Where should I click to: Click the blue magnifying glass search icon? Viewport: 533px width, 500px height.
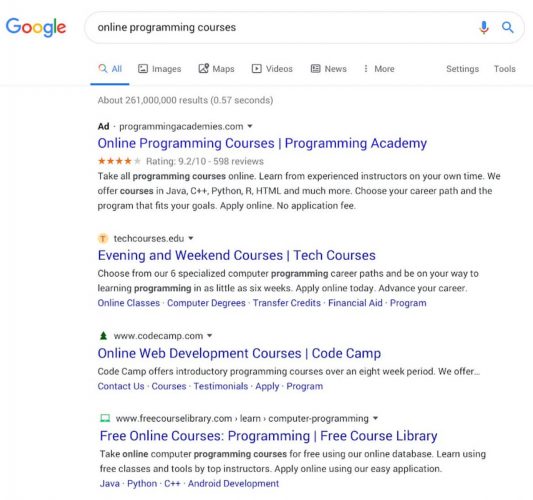(508, 27)
